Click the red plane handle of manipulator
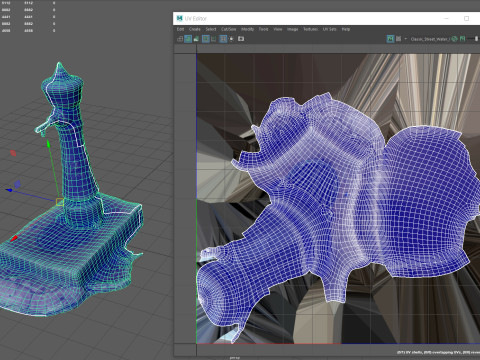 point(13,153)
